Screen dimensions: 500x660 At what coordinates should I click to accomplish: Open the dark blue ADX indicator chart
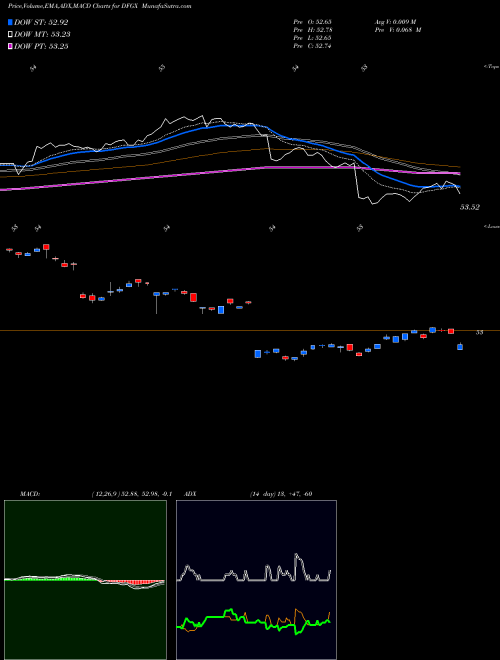(x=256, y=580)
